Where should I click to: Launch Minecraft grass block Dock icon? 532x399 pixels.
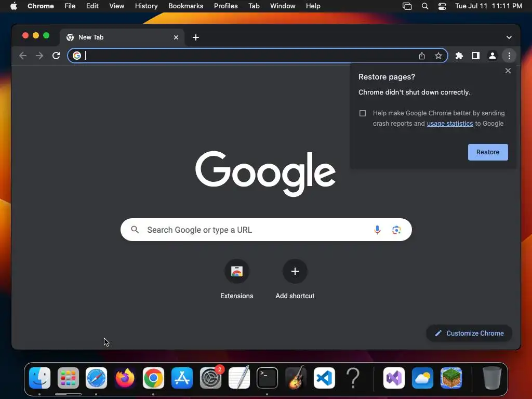click(x=451, y=378)
